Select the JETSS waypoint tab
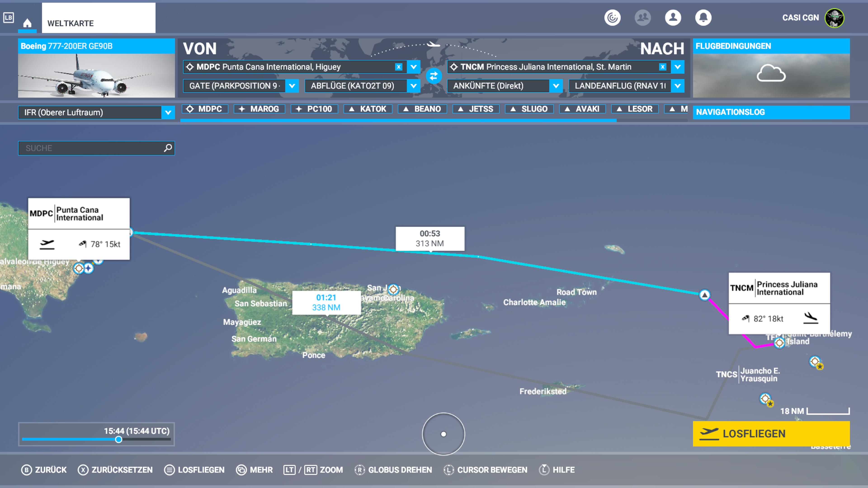868x488 pixels. [x=476, y=109]
